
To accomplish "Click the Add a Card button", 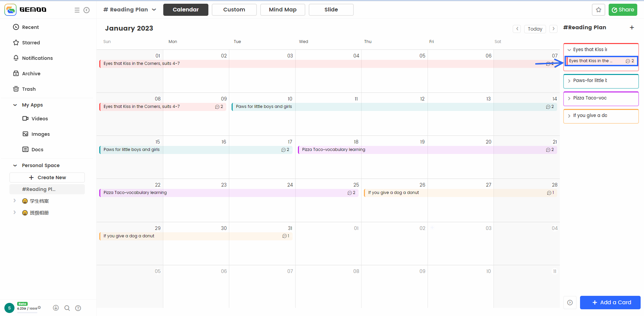I will 610,303.
